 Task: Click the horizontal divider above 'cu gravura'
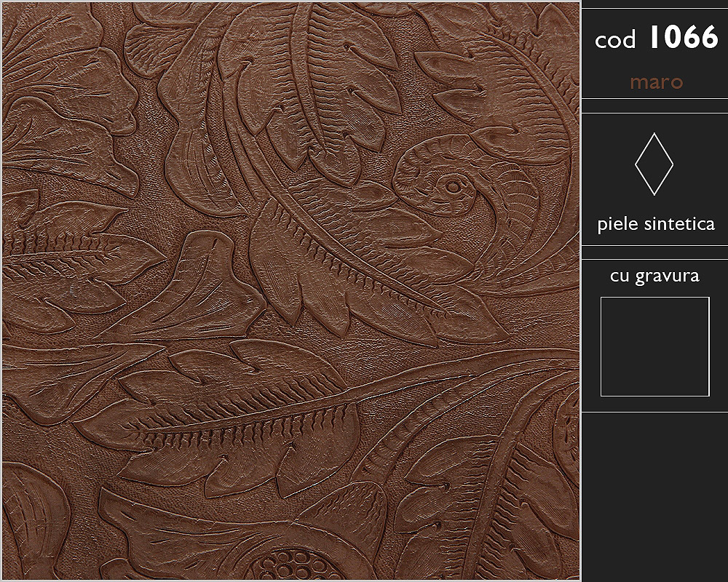(x=654, y=258)
